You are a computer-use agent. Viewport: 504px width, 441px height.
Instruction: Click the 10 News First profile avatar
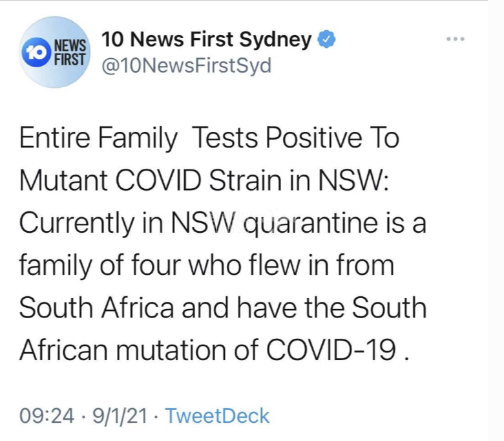(x=55, y=52)
